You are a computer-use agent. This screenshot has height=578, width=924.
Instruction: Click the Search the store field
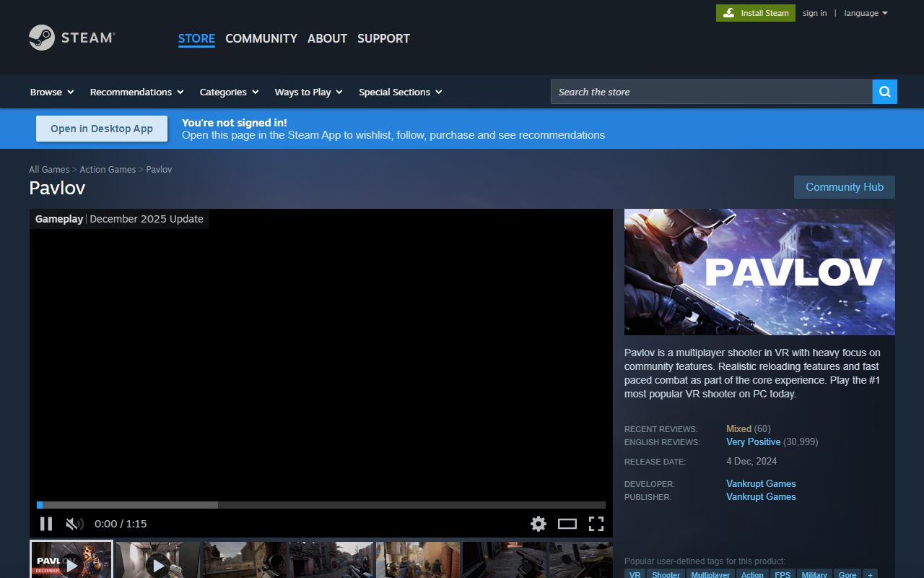tap(712, 92)
